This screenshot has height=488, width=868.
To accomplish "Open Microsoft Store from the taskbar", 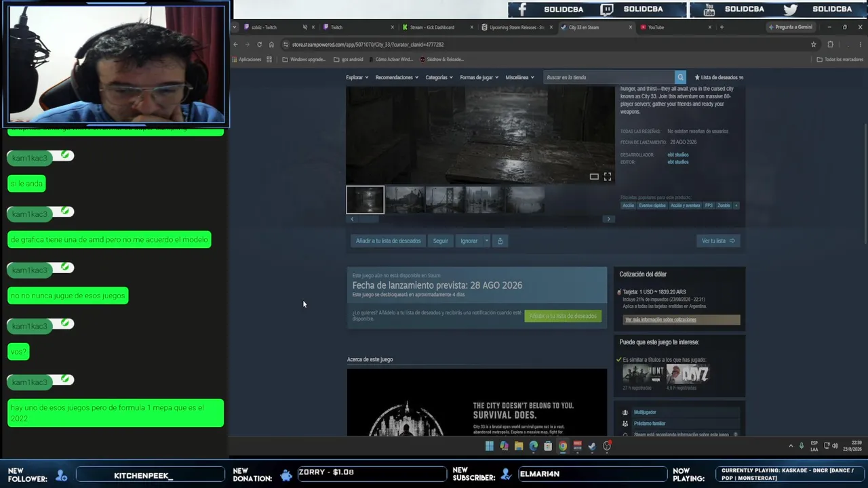I will (548, 446).
